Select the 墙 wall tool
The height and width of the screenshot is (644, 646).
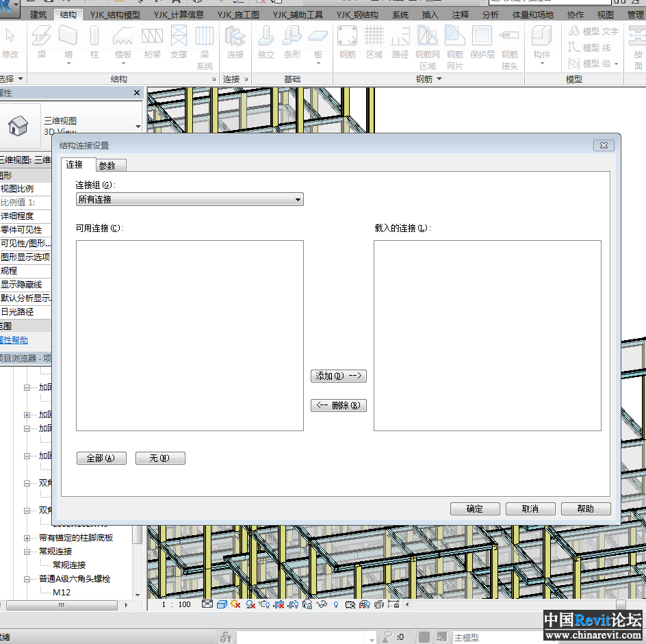[68, 44]
